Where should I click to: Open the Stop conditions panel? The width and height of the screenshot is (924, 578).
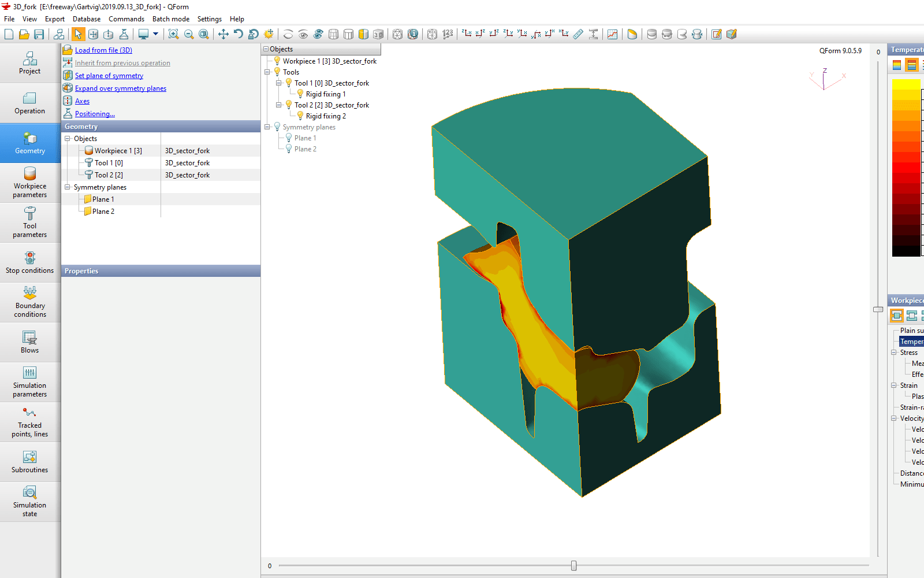pyautogui.click(x=30, y=262)
